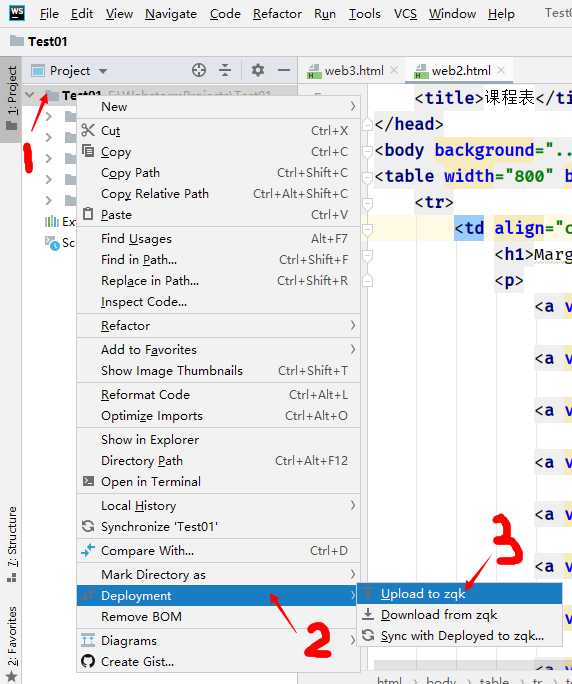Open Add to Favorites submenu
Viewport: 572px width, 684px height.
[x=218, y=349]
